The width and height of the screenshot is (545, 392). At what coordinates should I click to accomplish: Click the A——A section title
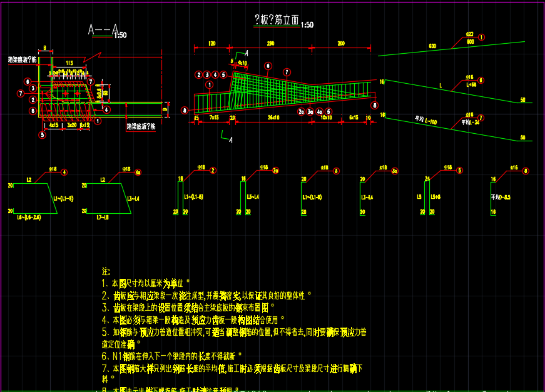point(102,30)
